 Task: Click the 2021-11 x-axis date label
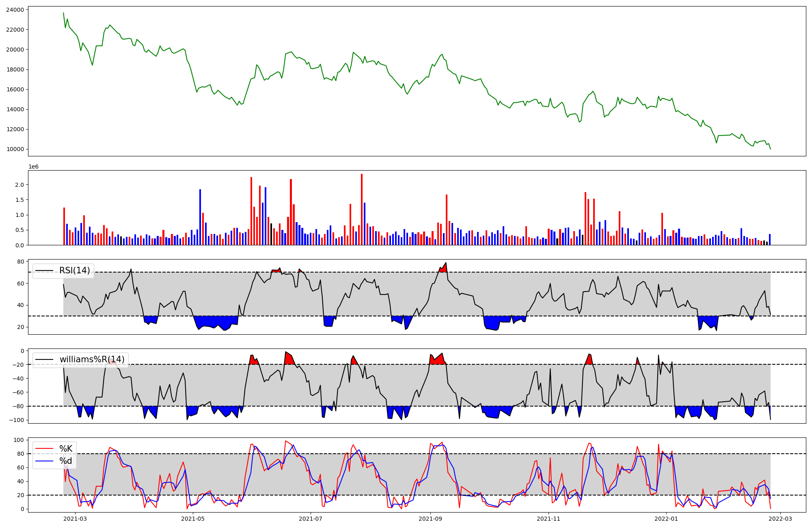point(549,518)
